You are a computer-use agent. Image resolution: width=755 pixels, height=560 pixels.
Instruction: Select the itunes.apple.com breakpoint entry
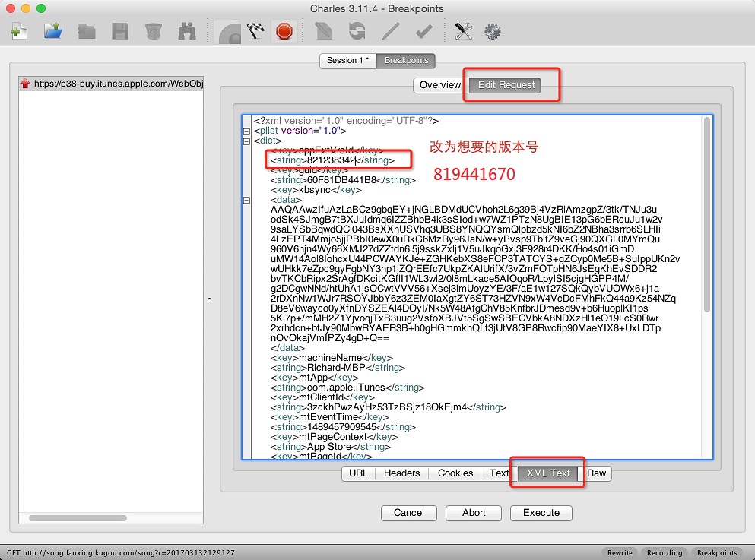coord(111,84)
